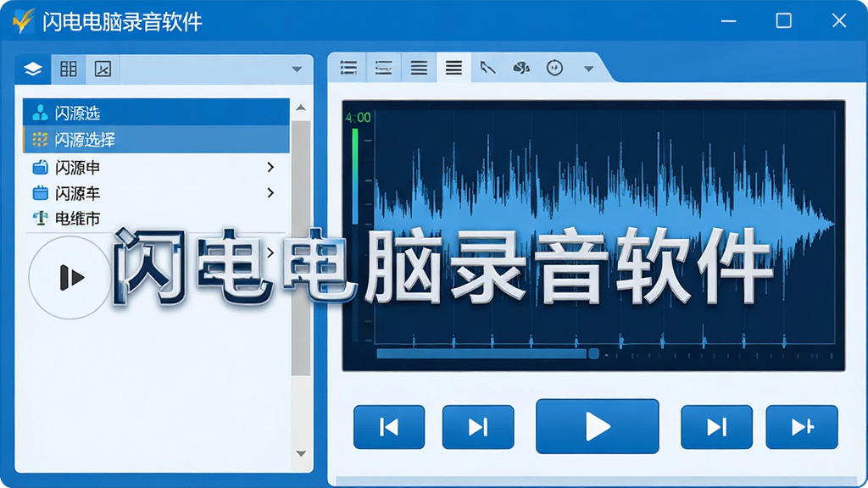Click the pin icon beside 电维市
Screen dimensions: 868x488
(41, 219)
